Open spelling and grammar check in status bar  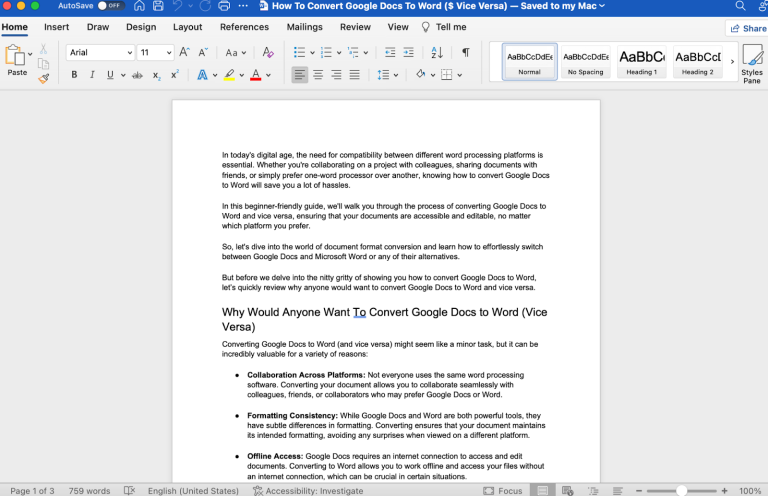(129, 490)
